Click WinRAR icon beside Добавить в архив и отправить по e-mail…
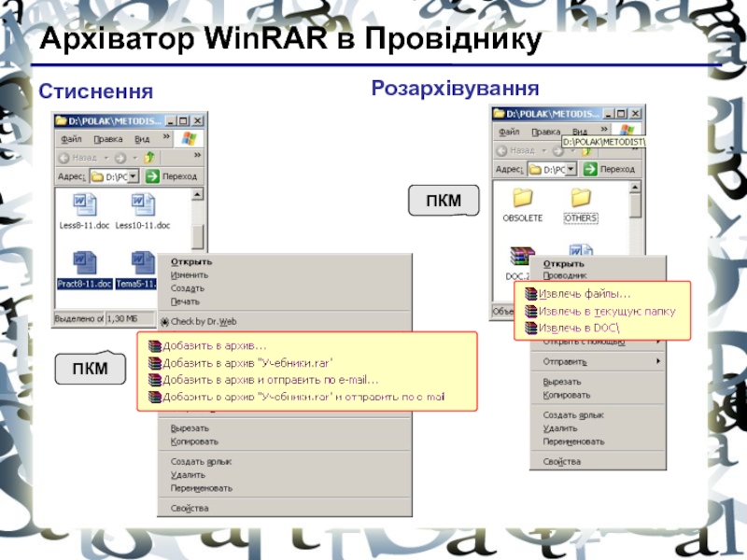 click(155, 380)
